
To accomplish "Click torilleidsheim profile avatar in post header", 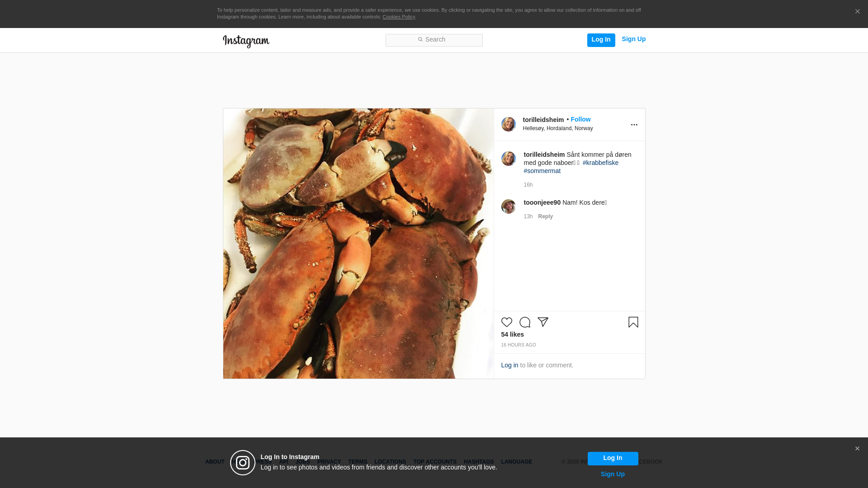I will coord(508,124).
